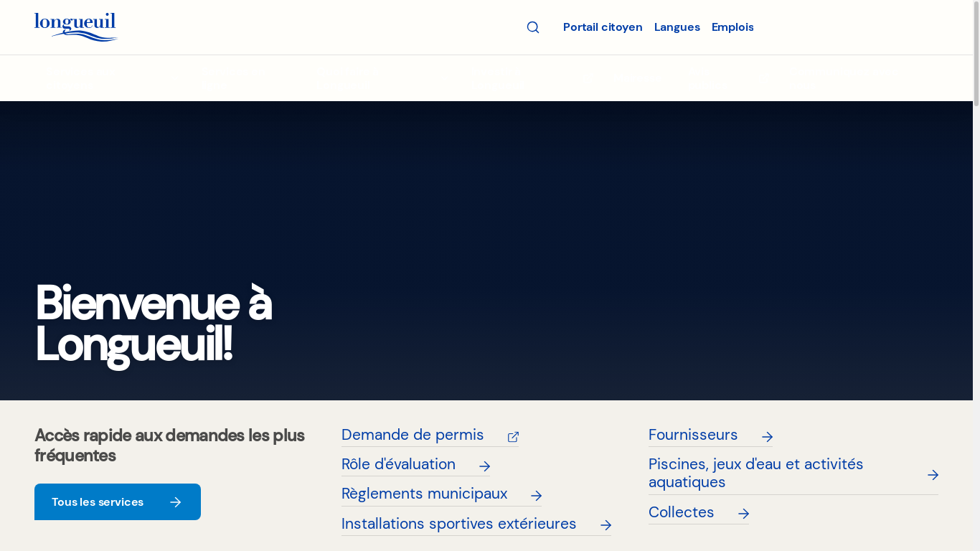Open Collectes link
Viewport: 980px width, 551px height.
coord(699,513)
